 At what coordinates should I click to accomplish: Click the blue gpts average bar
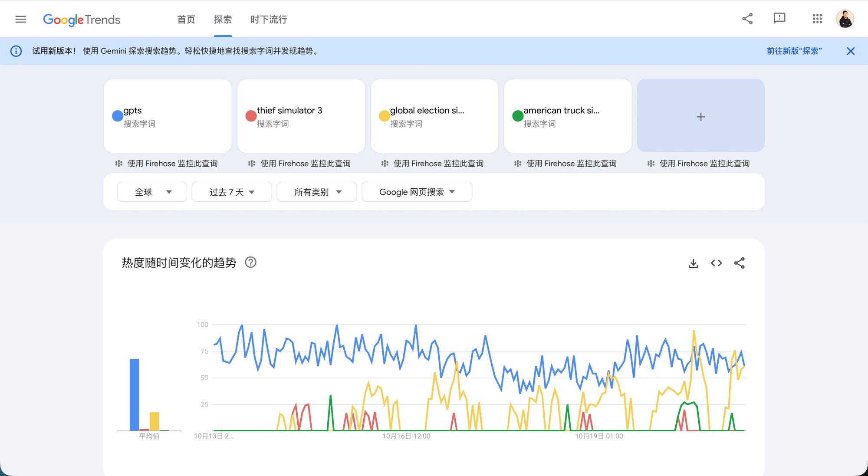pos(135,394)
